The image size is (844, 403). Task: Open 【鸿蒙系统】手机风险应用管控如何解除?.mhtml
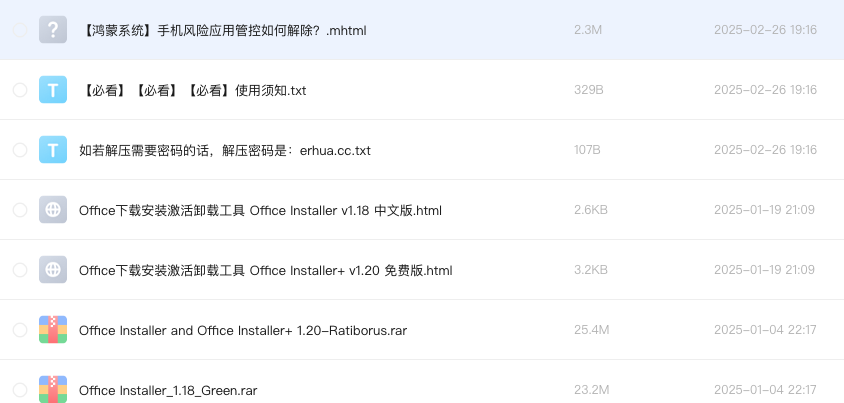[223, 31]
